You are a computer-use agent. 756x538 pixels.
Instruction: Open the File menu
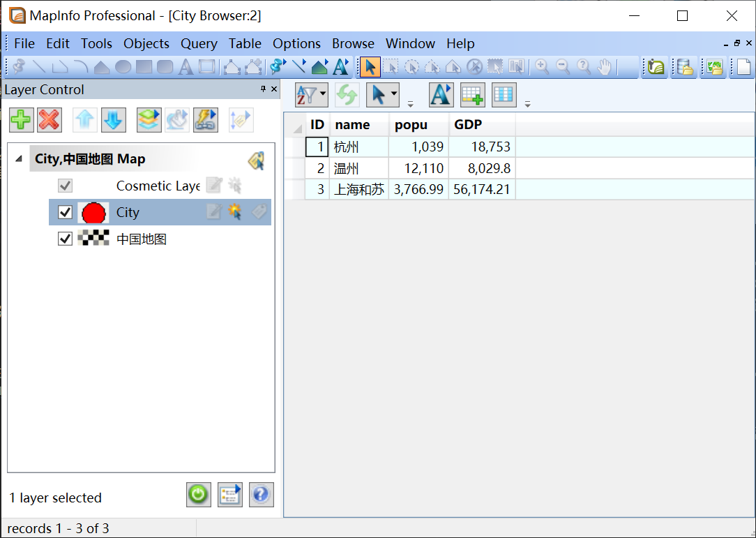click(x=24, y=43)
